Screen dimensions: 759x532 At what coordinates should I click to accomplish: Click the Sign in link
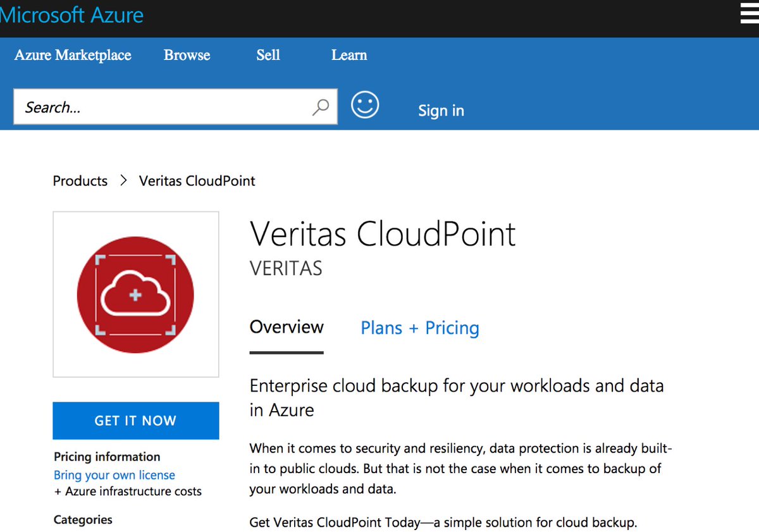coord(441,111)
